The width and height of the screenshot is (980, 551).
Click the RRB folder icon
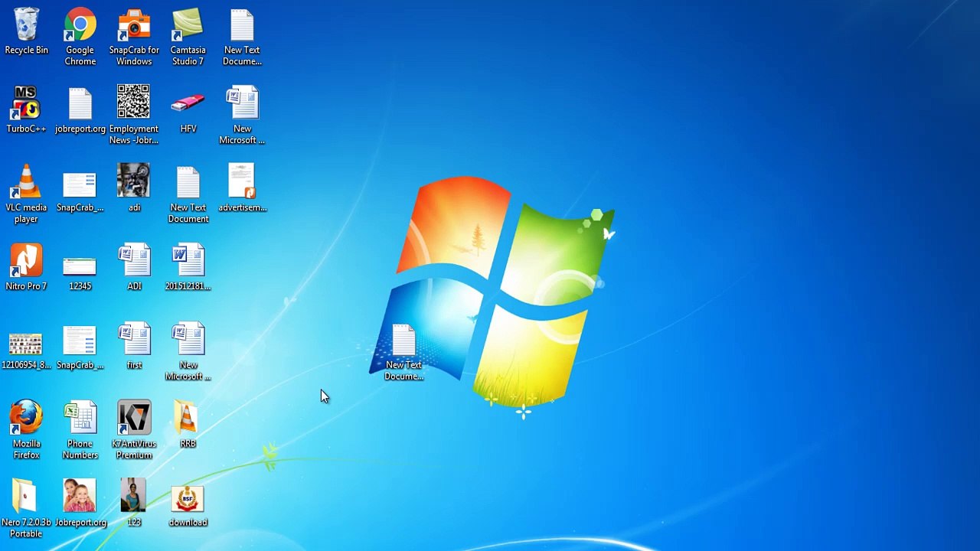pyautogui.click(x=188, y=425)
